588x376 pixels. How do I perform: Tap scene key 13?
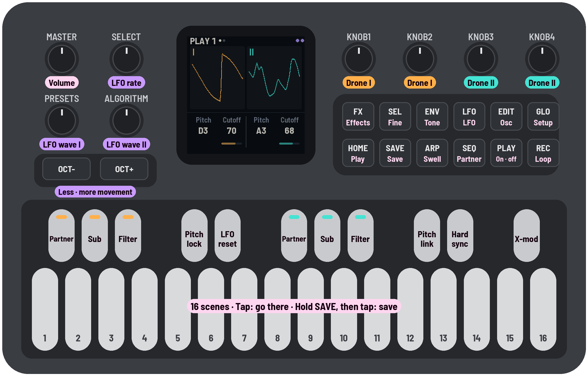443,309
